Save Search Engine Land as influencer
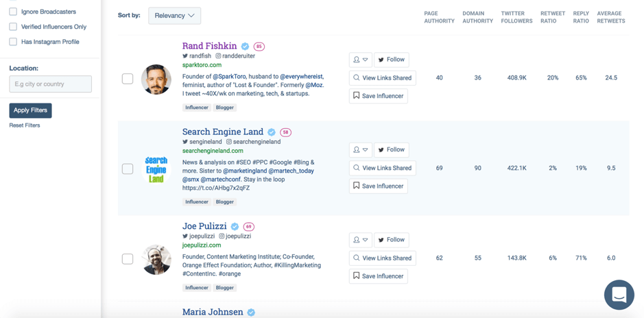644x318 pixels. [x=379, y=186]
